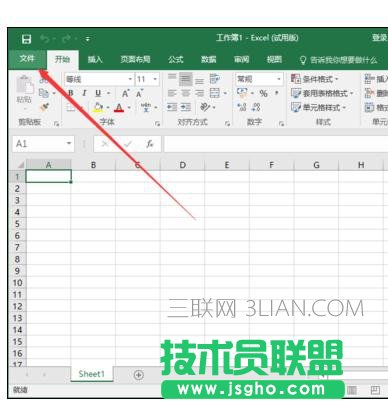
Task: Open 套用表格格式 table format menu
Action: (x=322, y=93)
